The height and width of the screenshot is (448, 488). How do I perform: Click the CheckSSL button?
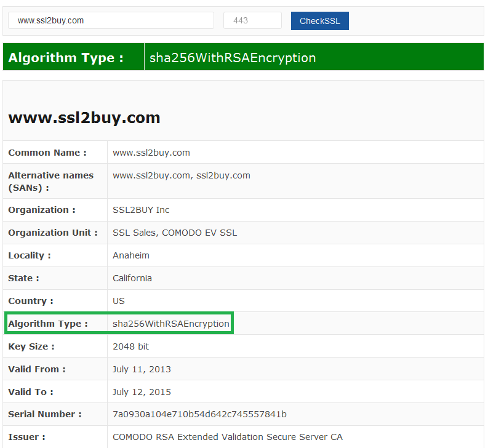pyautogui.click(x=319, y=21)
